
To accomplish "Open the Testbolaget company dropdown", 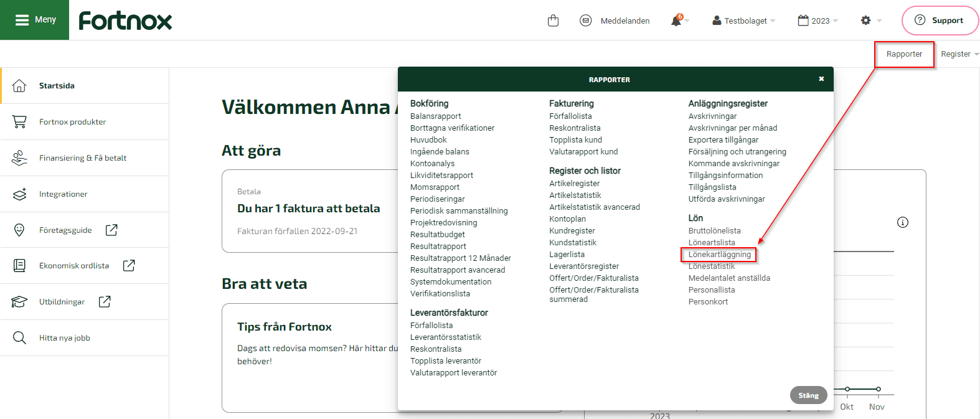I will [743, 21].
